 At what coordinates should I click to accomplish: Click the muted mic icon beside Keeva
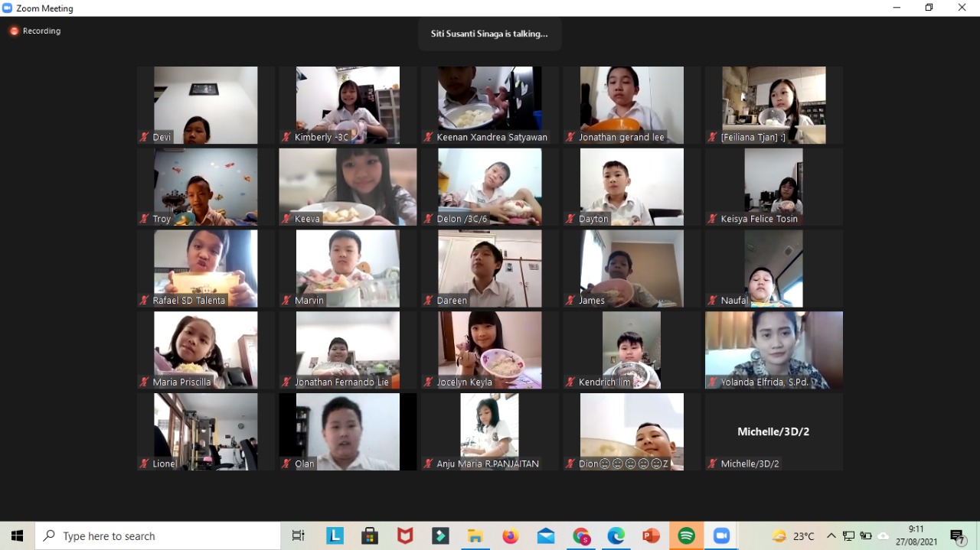click(286, 219)
